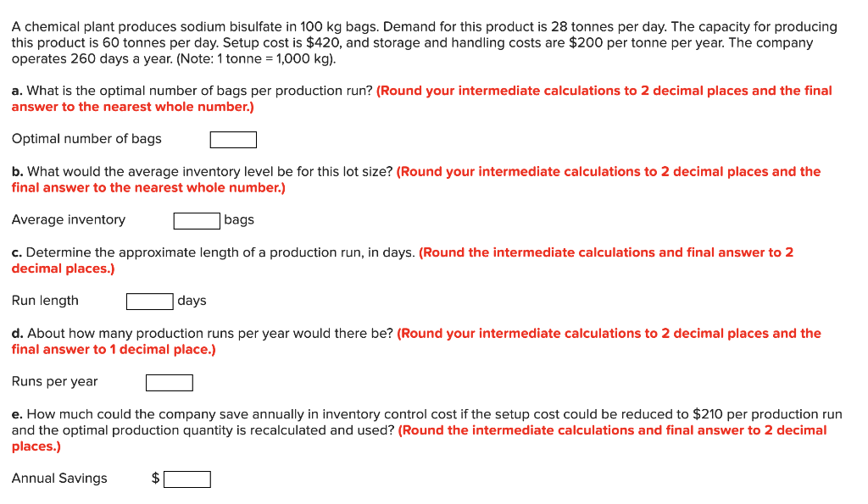Image resolution: width=868 pixels, height=504 pixels.
Task: Click the Average inventory input box
Action: click(197, 220)
